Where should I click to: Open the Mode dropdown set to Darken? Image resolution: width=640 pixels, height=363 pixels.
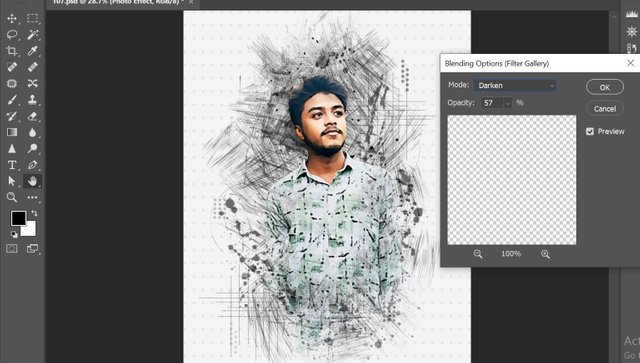tap(515, 85)
